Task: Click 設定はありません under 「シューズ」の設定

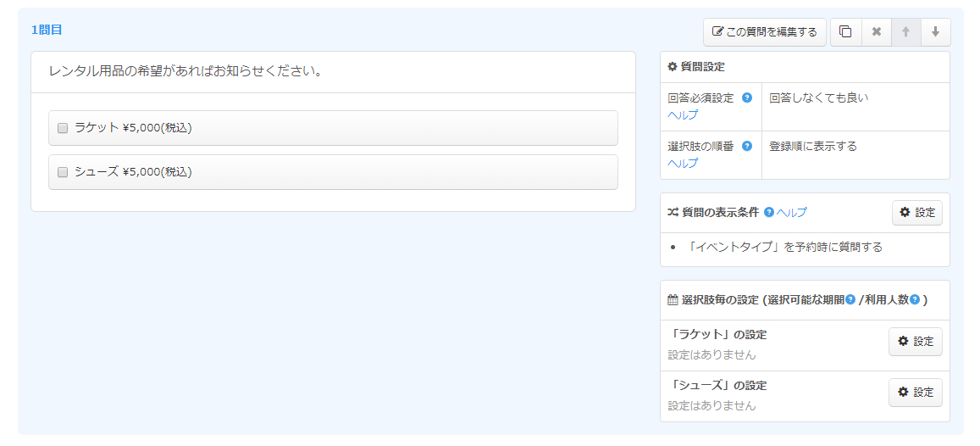Action: [711, 405]
